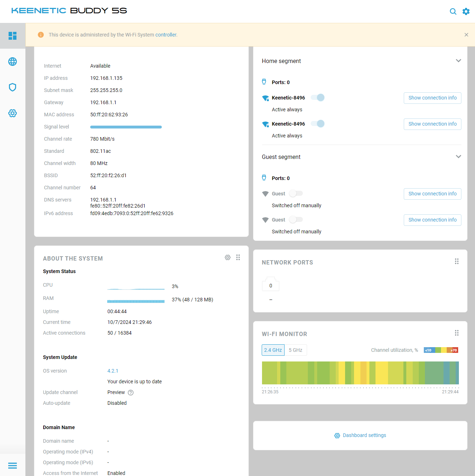Open the Wi-Fi Monitor widget menu
This screenshot has height=476, width=475.
point(457,333)
